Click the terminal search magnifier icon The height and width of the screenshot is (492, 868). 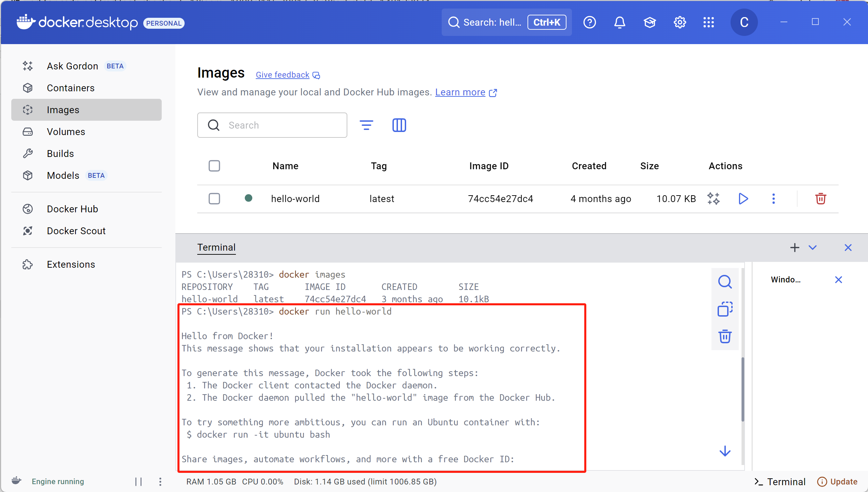pyautogui.click(x=725, y=282)
